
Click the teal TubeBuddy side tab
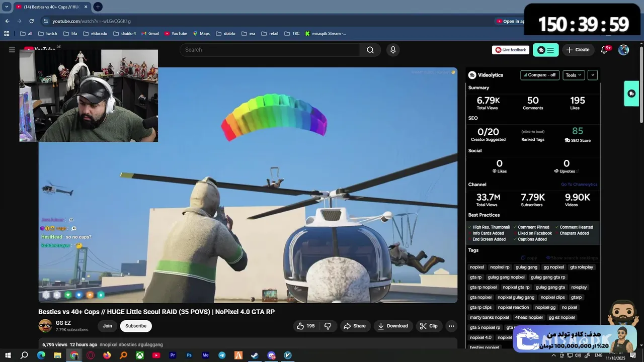631,94
